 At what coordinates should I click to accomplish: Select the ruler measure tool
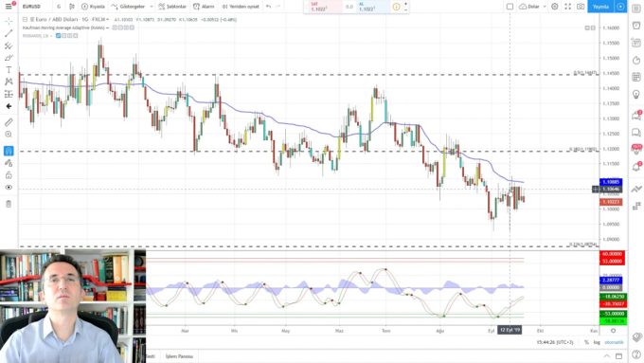coord(9,122)
